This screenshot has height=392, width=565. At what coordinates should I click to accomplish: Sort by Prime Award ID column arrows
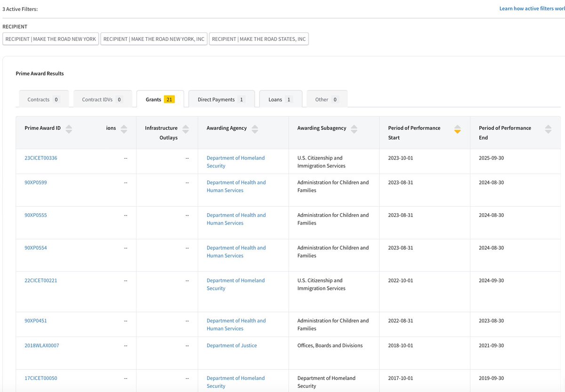tap(69, 128)
